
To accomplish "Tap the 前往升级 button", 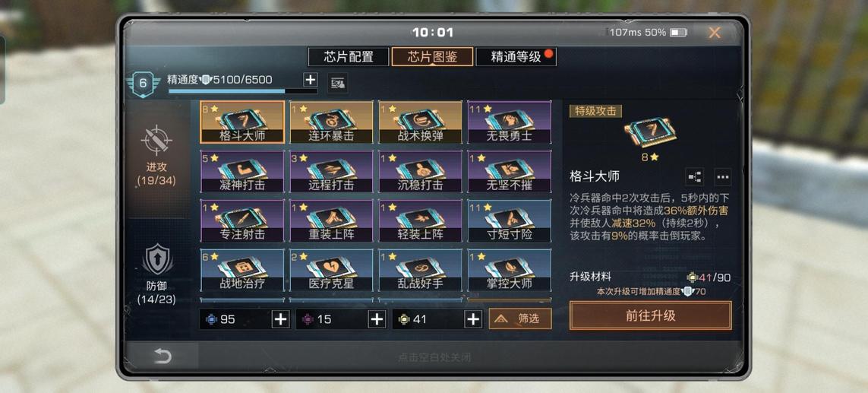I will tap(651, 316).
